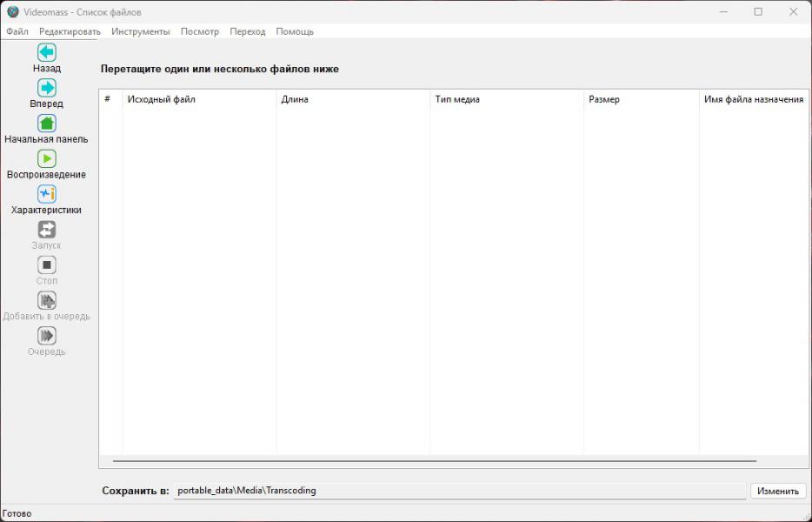Click the Размер column header
Image resolution: width=812 pixels, height=522 pixels.
(x=642, y=99)
